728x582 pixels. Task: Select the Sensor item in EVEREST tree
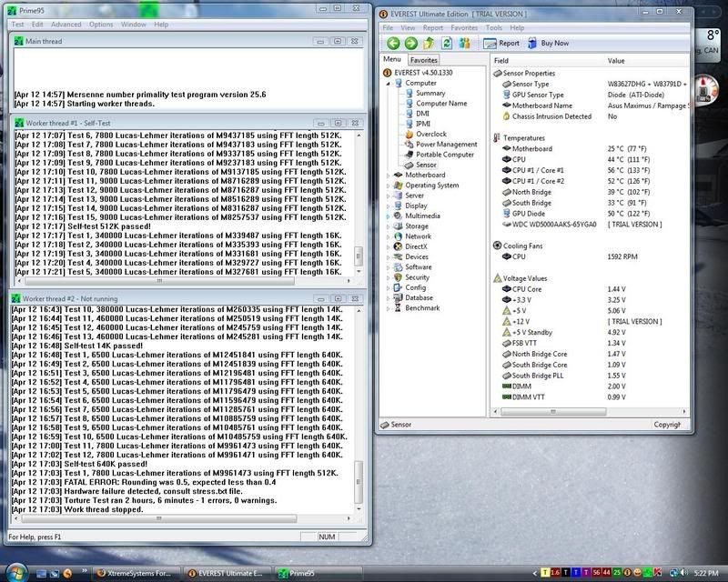coord(426,165)
